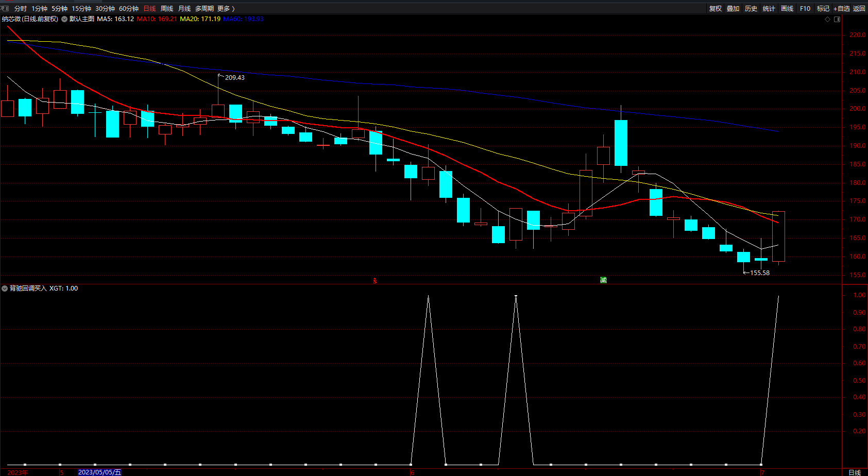Click the 叠加 overlay button

(x=733, y=9)
